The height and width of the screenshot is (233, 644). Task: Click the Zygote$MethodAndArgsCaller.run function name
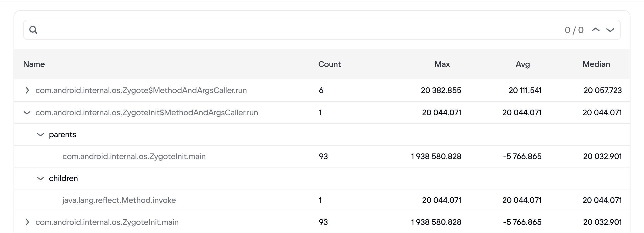click(141, 90)
